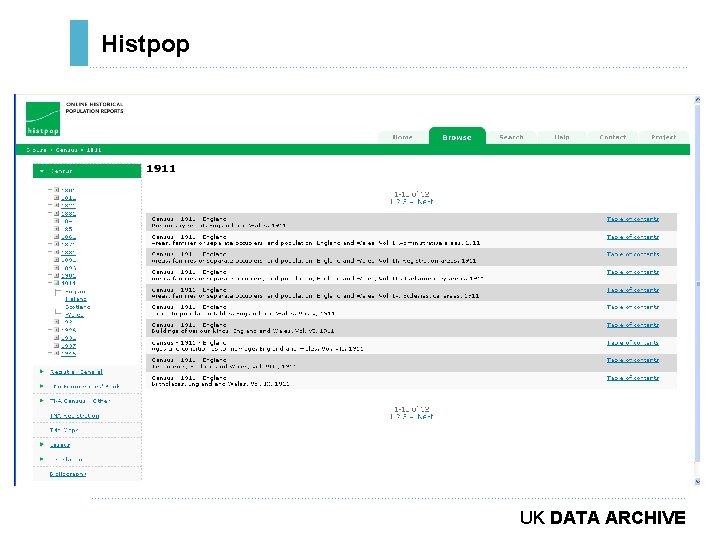Collapse the 1911 tree node
Viewport: 720px width, 540px height.
[x=56, y=283]
